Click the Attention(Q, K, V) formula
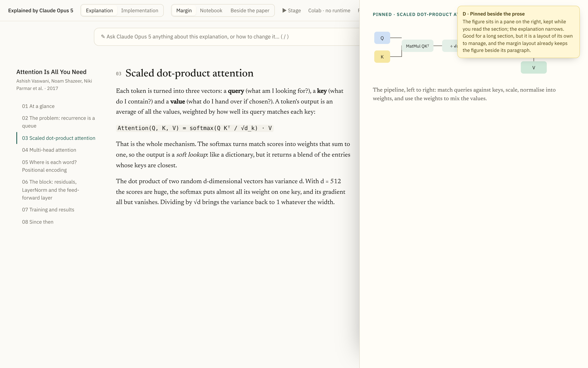The width and height of the screenshot is (588, 368). pos(195,128)
